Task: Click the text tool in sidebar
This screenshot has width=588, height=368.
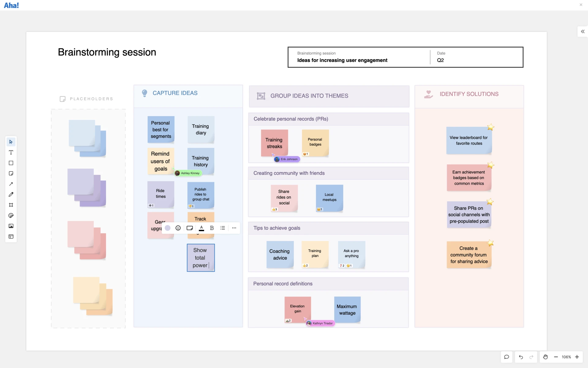Action: click(x=11, y=152)
